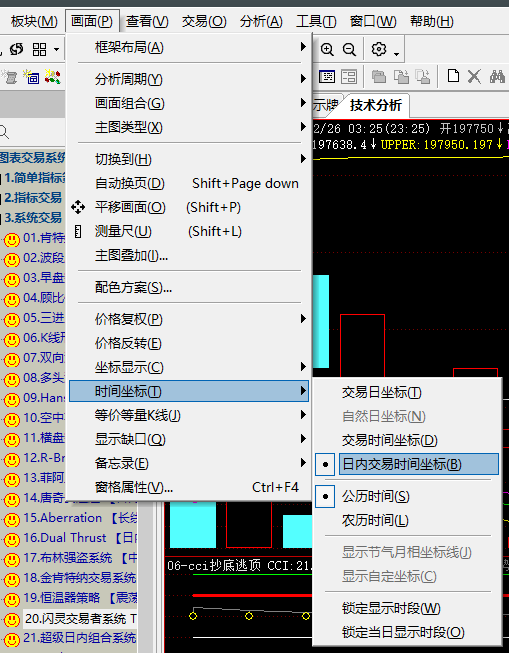The width and height of the screenshot is (509, 653).
Task: Open the settings gear dropdown arrow
Action: point(397,54)
